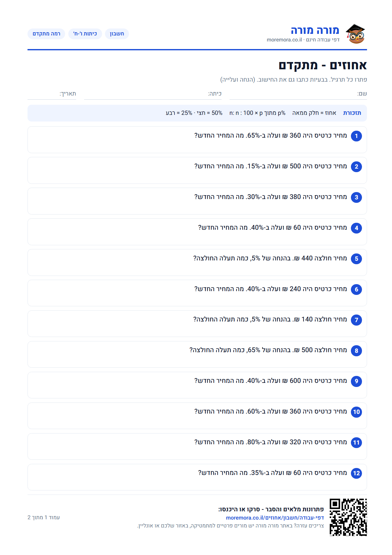Open the moremora.co.il solutions link in footer

275,518
